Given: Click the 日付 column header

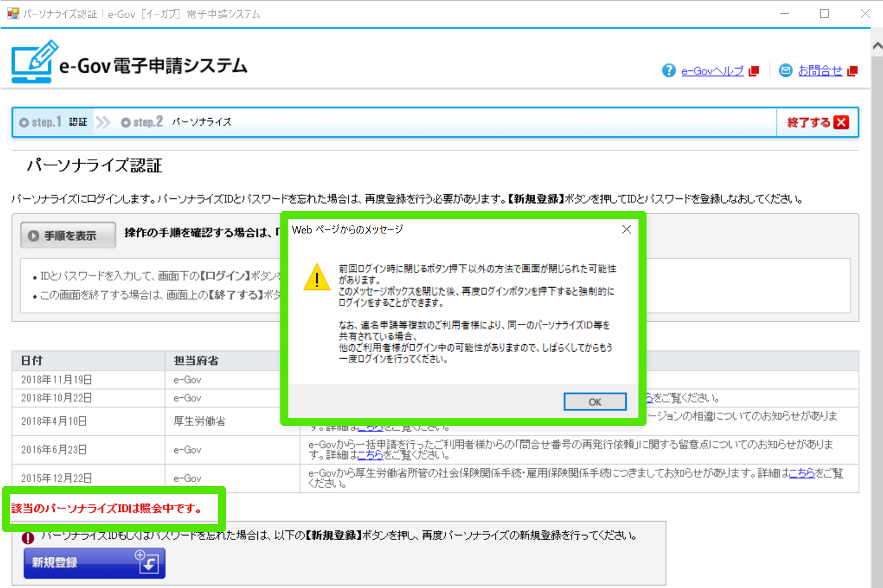Looking at the screenshot, I should click(x=89, y=360).
